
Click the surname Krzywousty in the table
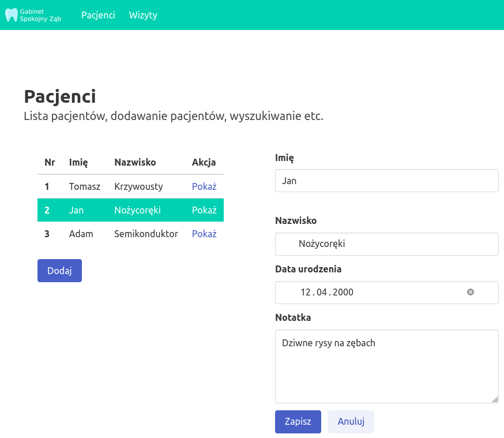(138, 186)
